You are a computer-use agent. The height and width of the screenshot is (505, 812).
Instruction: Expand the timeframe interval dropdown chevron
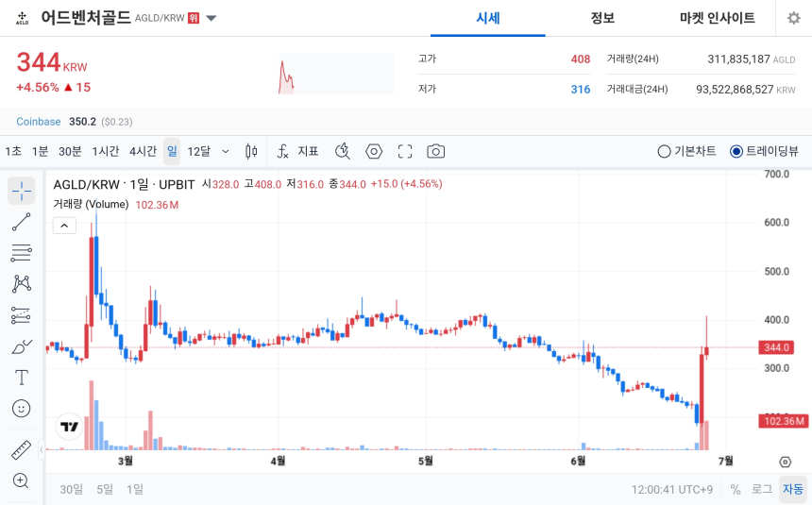226,151
